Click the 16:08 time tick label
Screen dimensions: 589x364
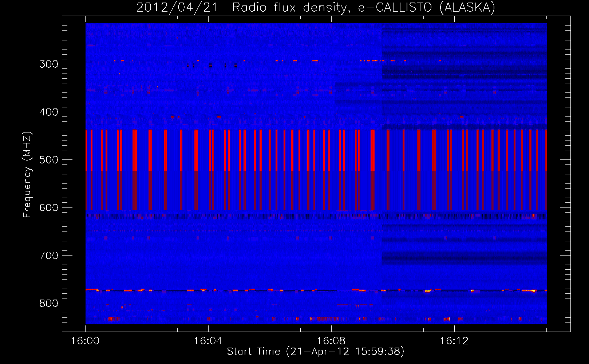(331, 341)
